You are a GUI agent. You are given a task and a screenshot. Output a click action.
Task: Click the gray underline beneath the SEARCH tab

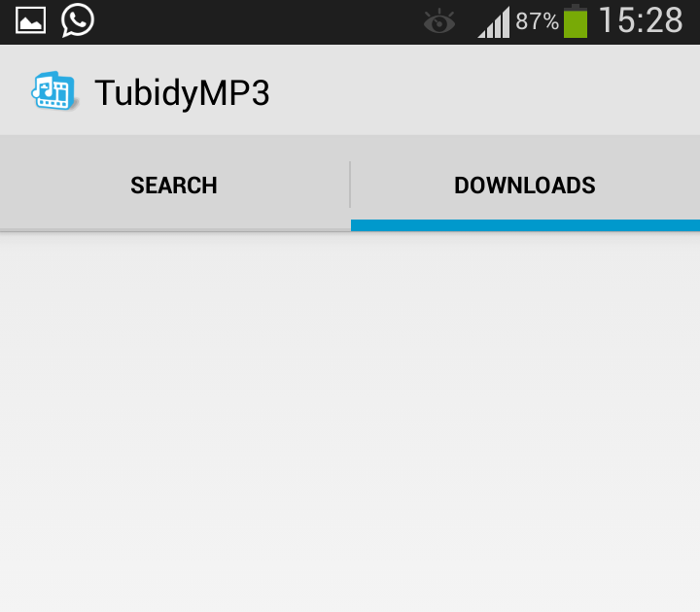pyautogui.click(x=175, y=229)
